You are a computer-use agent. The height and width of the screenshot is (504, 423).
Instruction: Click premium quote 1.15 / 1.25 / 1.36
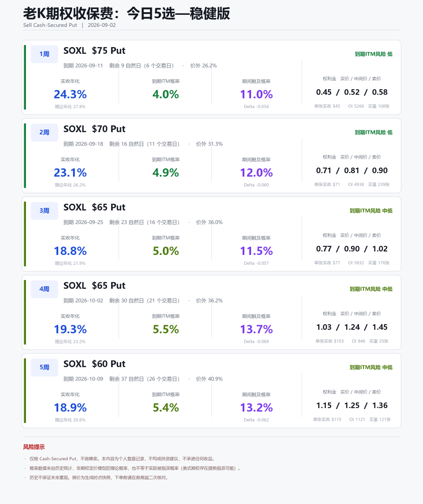click(352, 405)
